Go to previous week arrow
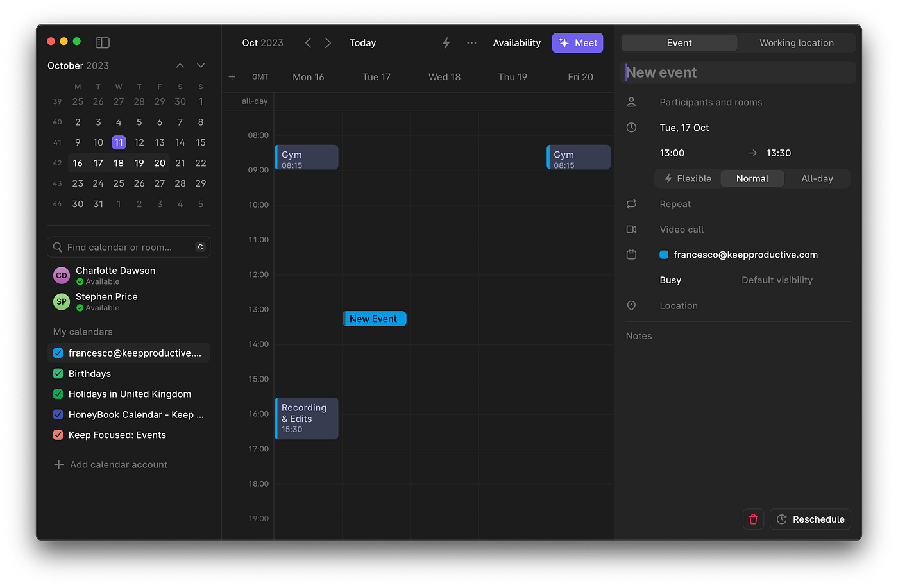898x588 pixels. coord(308,43)
